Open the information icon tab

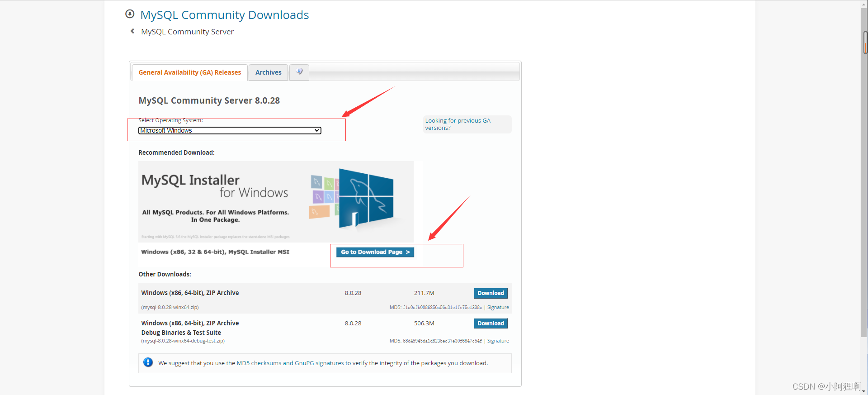coord(299,72)
